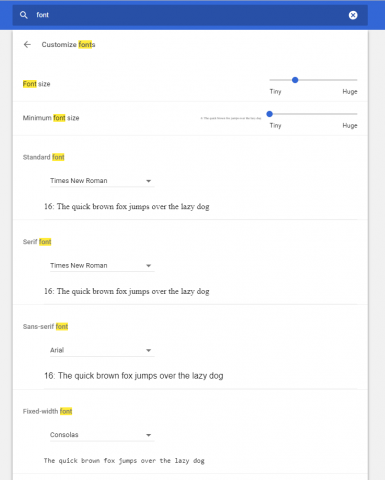The height and width of the screenshot is (480, 385).
Task: Click the Font size slider handle
Action: pyautogui.click(x=295, y=80)
